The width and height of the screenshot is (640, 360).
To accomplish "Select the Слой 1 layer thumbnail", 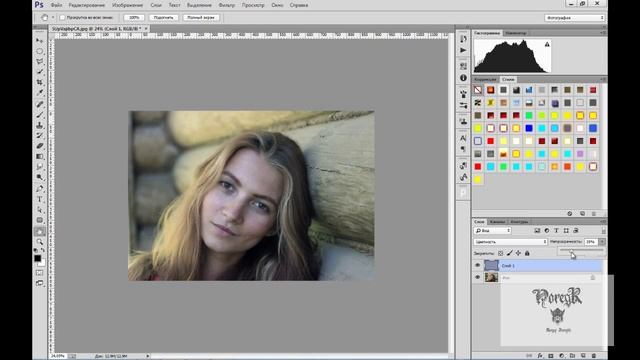I will point(491,265).
